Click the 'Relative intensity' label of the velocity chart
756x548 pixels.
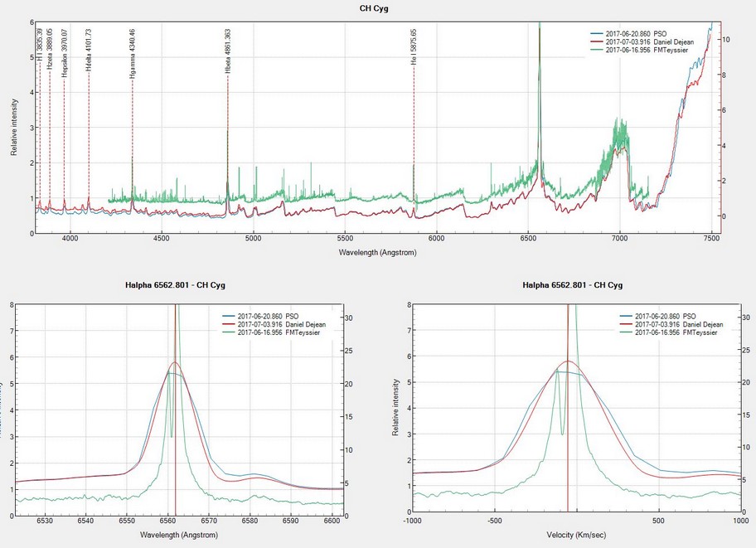(x=396, y=407)
